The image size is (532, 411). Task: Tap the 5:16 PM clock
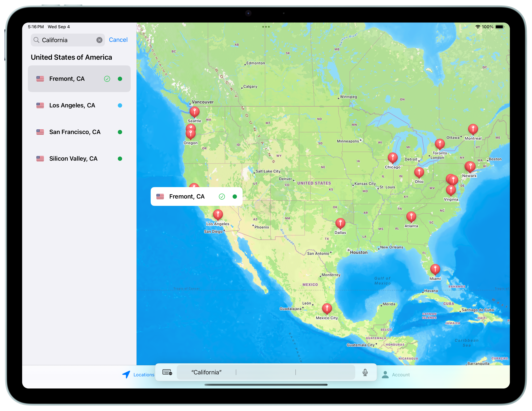[x=36, y=27]
